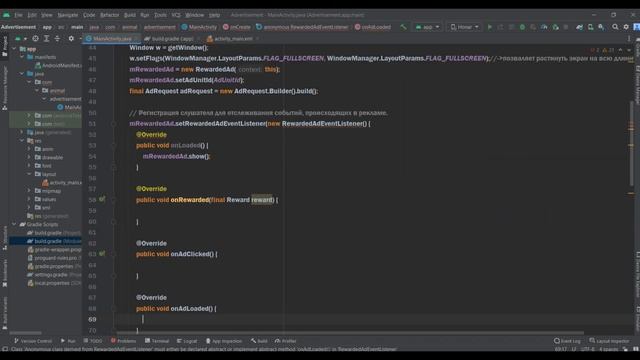This screenshot has height=360, width=640.
Task: Open the Navigate menu
Action: (x=68, y=15)
